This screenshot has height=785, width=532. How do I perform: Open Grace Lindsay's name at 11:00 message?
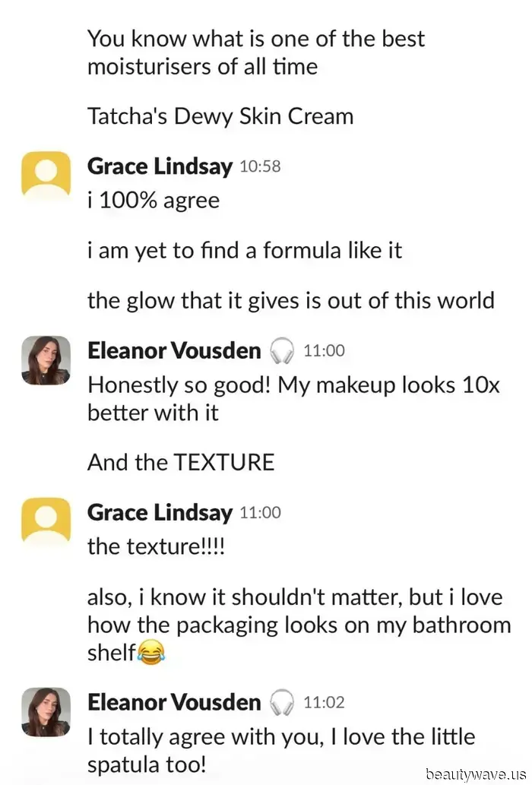click(x=160, y=513)
